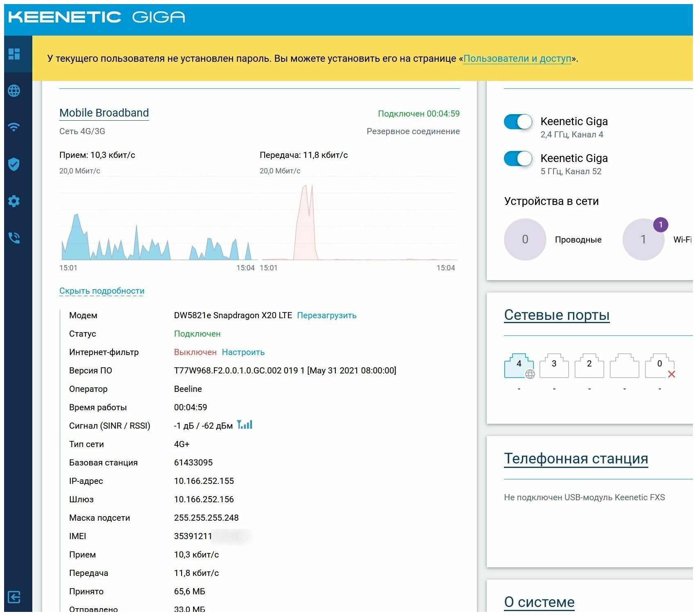Open the О системе section
Image resolution: width=697 pixels, height=616 pixels.
(x=539, y=602)
